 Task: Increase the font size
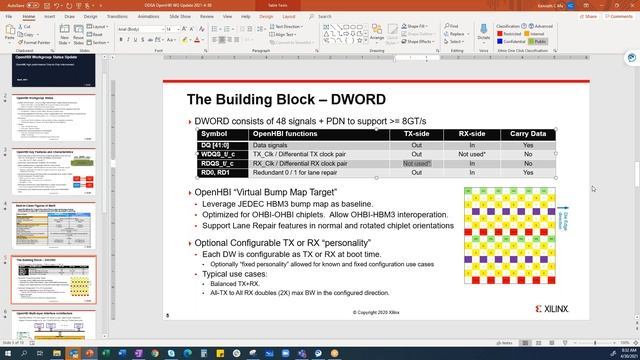[x=184, y=29]
